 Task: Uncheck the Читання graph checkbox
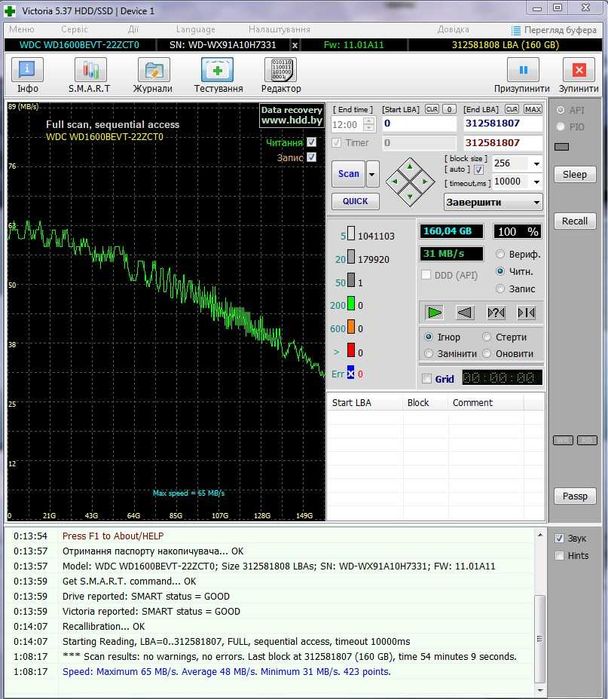tap(311, 142)
